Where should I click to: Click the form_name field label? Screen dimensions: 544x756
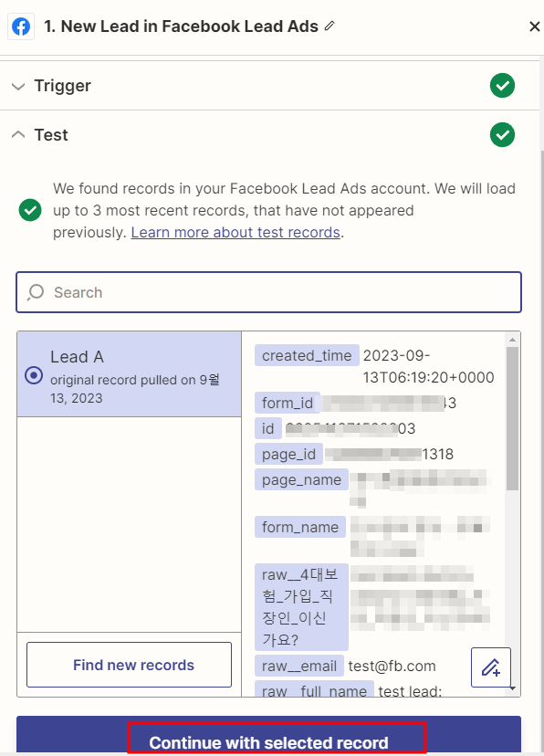point(301,527)
